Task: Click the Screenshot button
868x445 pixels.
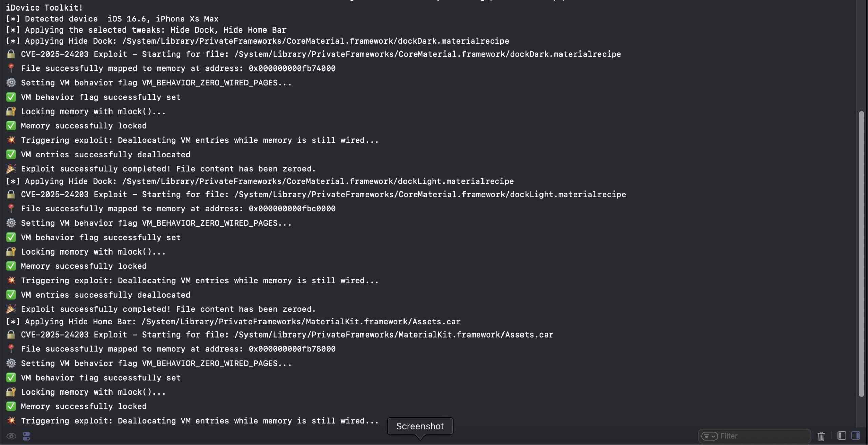Action: (x=420, y=426)
